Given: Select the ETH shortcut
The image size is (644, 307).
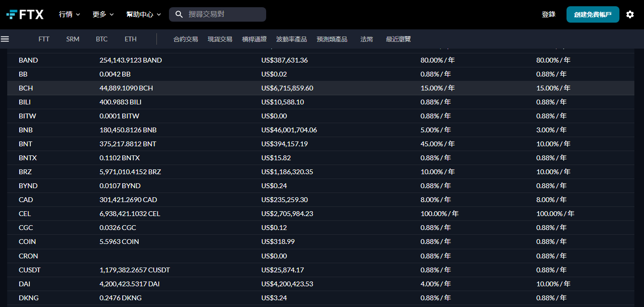Looking at the screenshot, I should 130,39.
